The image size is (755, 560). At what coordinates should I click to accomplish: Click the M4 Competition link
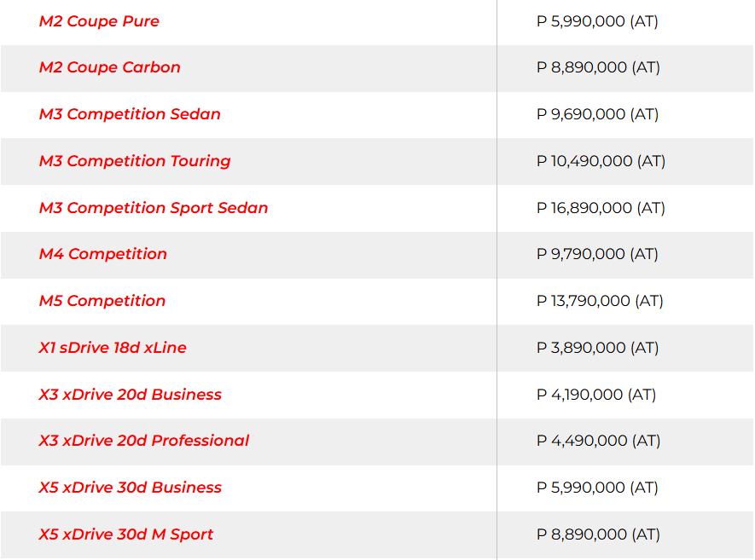[103, 254]
